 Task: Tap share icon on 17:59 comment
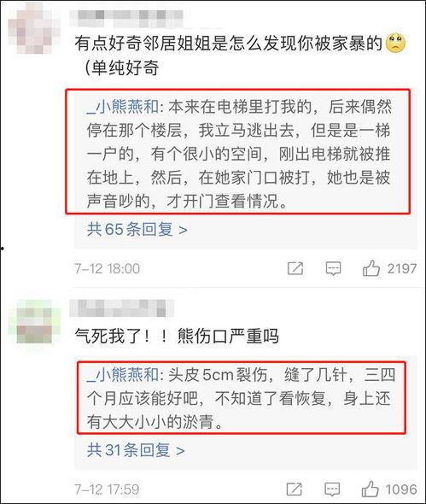coord(294,489)
